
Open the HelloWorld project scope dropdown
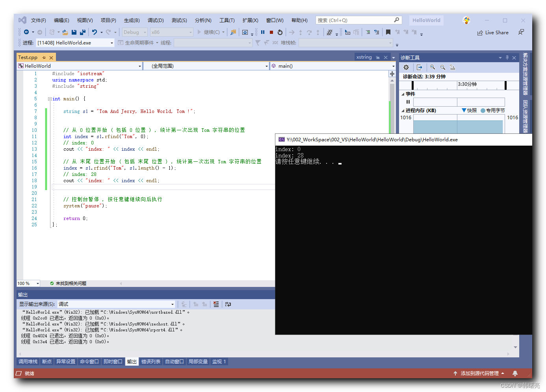(x=79, y=66)
